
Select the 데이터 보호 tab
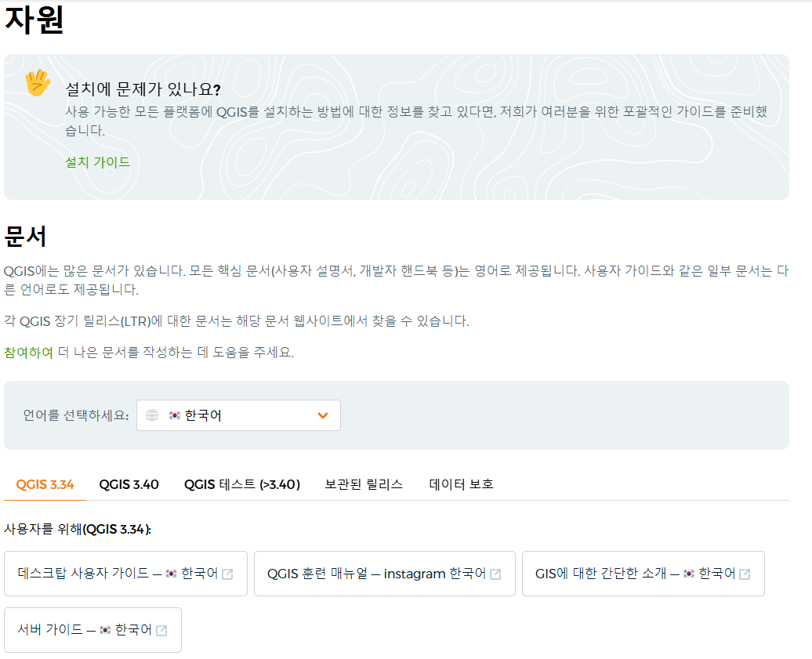click(x=461, y=484)
